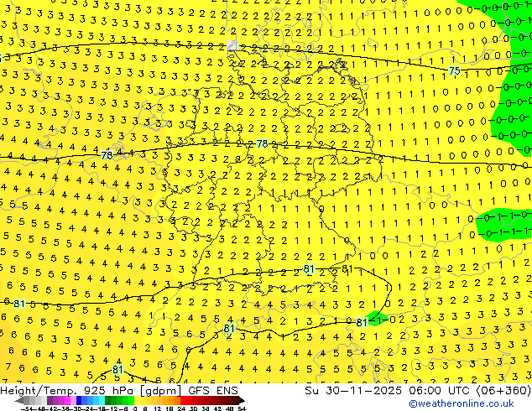Click the 78 contour label over central Germany
Viewport: 532px width, 411px height.
262,143
